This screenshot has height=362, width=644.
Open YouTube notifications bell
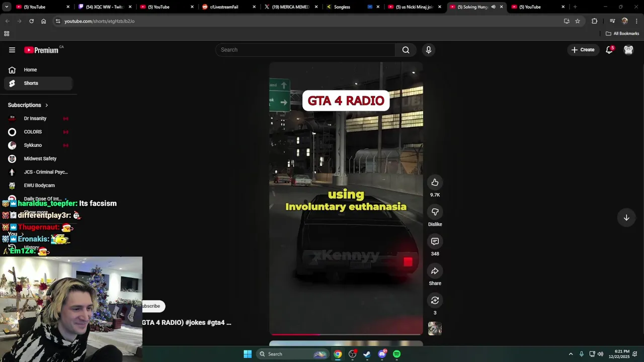[x=609, y=50]
